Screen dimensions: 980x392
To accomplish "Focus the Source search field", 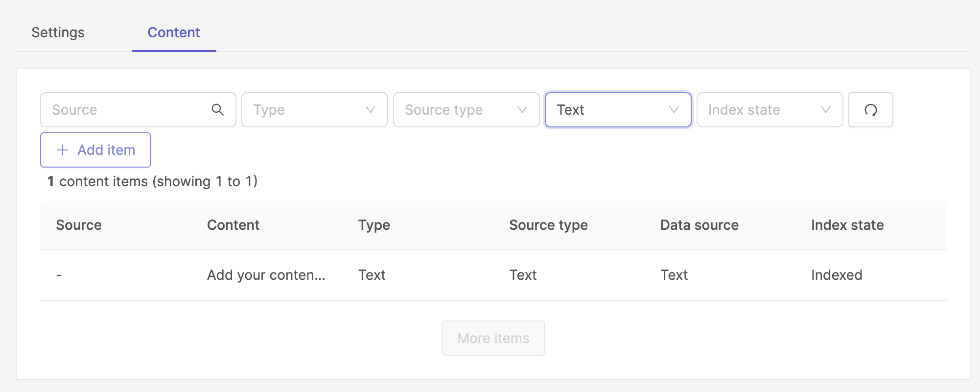I will [x=127, y=110].
